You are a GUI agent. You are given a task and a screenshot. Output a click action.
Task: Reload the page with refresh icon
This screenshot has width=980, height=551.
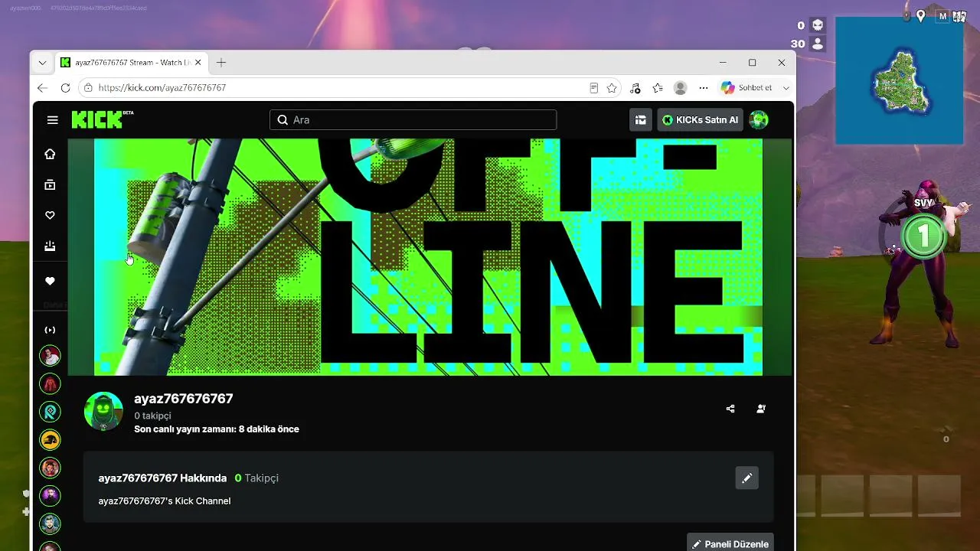coord(66,88)
